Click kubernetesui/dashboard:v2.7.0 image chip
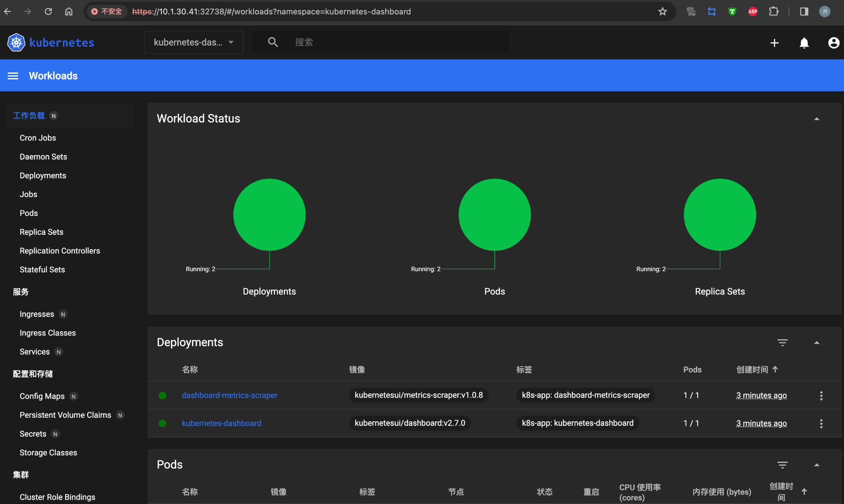Screen dimensions: 844x504 coord(410,423)
